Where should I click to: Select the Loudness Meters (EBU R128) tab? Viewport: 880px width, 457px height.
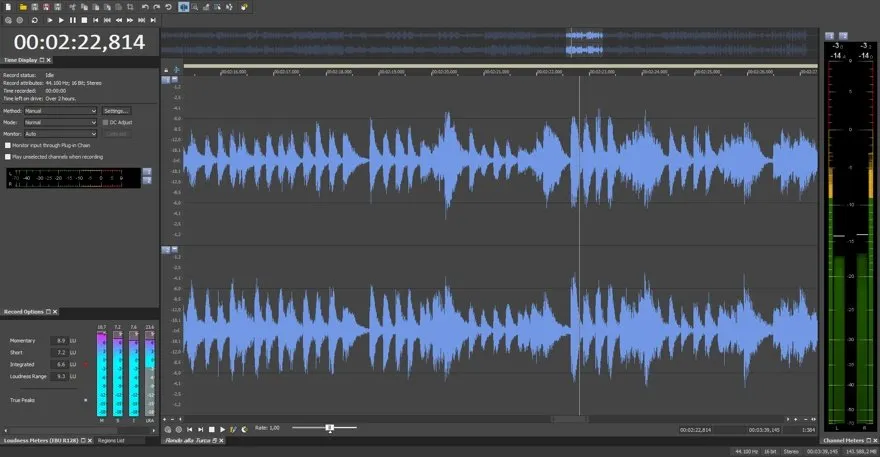tap(40, 440)
